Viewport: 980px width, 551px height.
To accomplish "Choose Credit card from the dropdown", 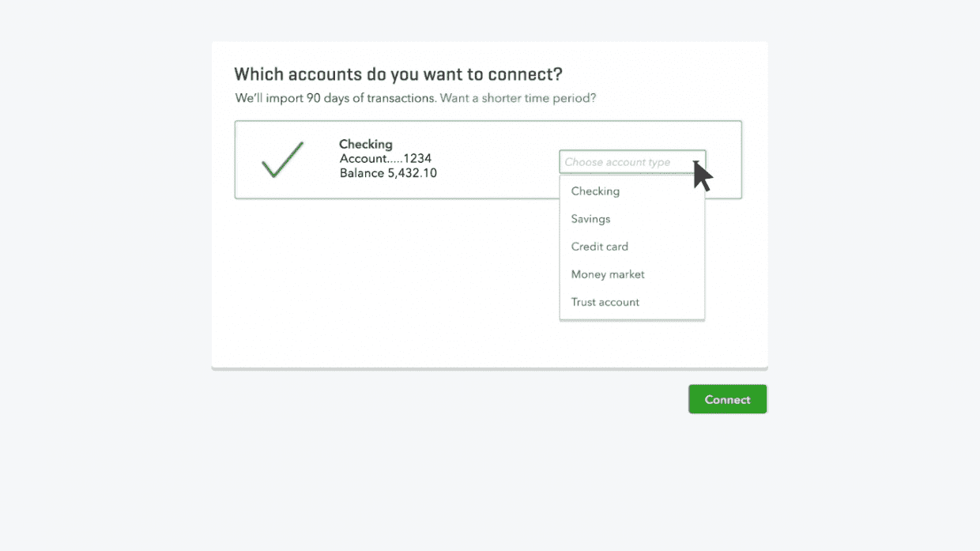I will coord(600,247).
